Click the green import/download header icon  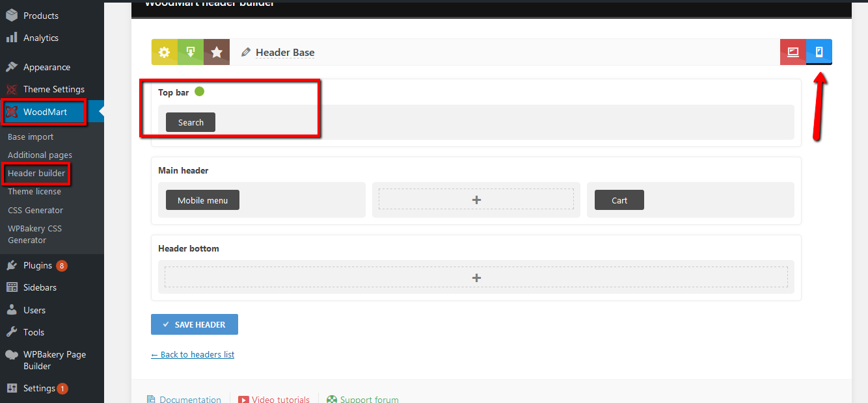click(191, 52)
